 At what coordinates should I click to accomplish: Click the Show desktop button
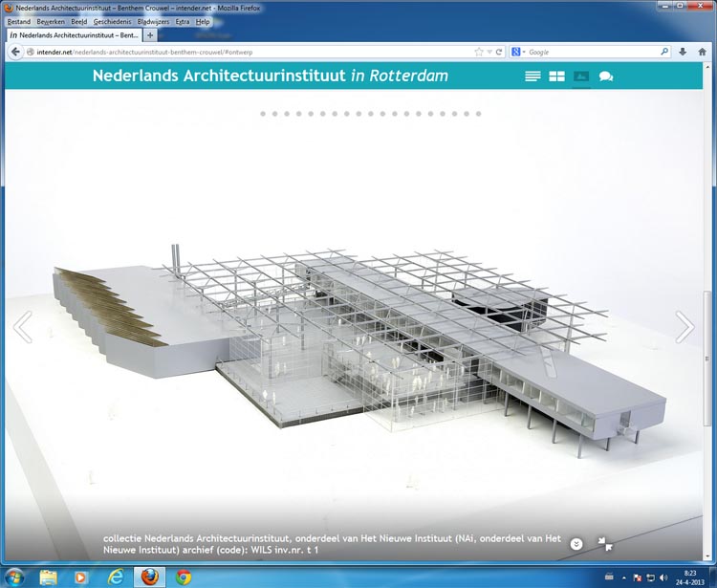(x=714, y=577)
